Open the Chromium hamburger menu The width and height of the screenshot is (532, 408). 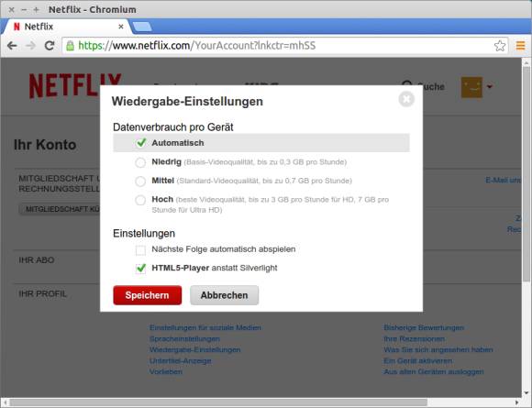pyautogui.click(x=520, y=46)
